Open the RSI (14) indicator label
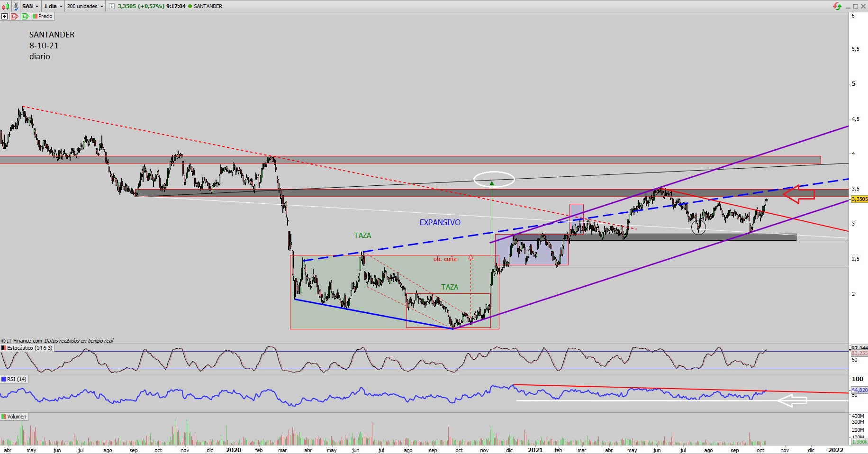This screenshot has width=868, height=454. click(x=14, y=379)
